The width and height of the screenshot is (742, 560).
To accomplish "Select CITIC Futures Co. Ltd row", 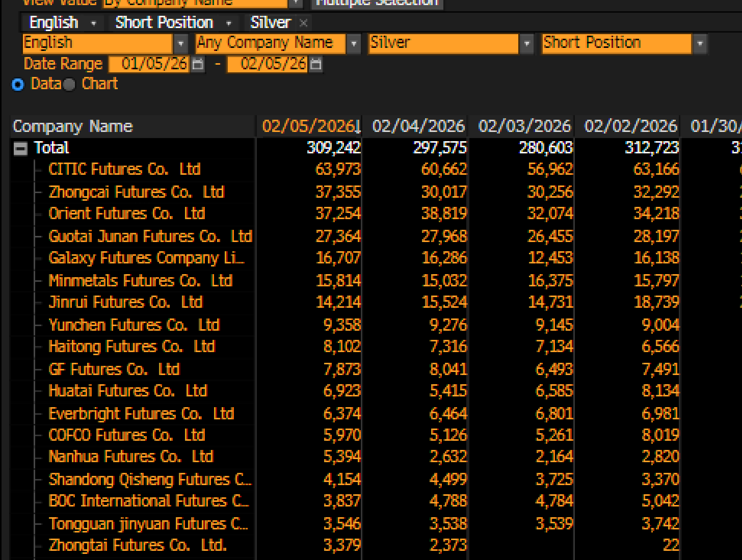I will [x=124, y=169].
